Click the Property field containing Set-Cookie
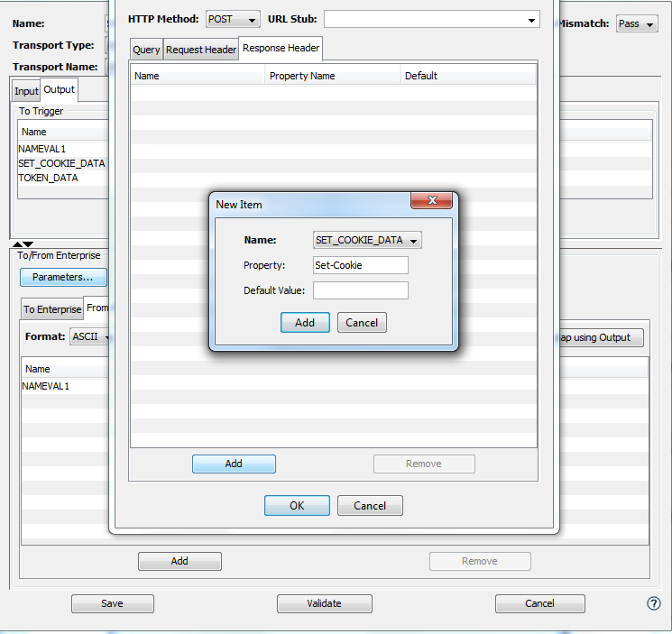Screen dimensions: 672x634 point(360,265)
